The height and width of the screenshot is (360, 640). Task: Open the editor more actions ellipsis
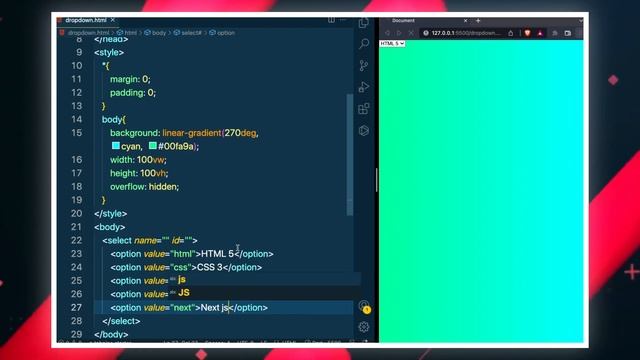(343, 20)
